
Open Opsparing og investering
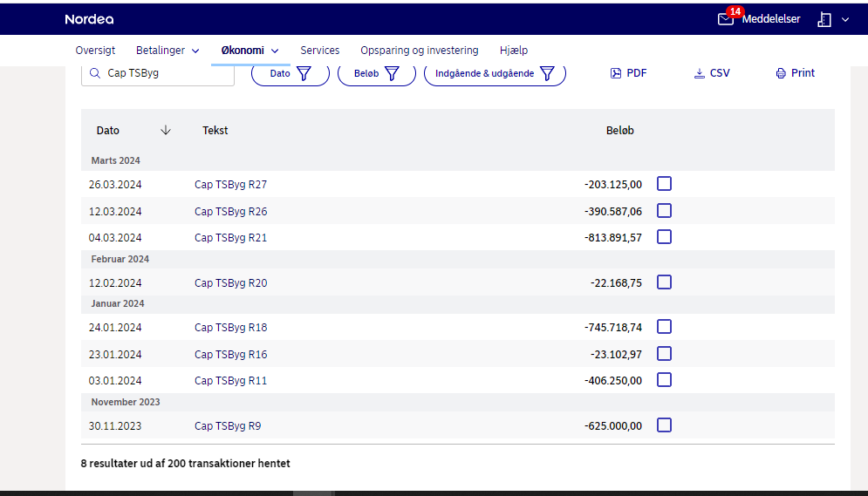click(419, 51)
